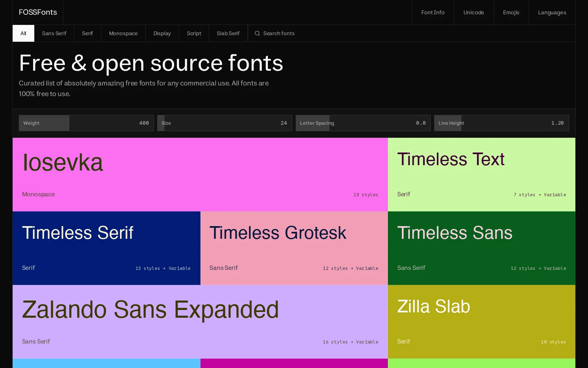
Task: Filter fonts by Sans Serif tab
Action: click(x=54, y=34)
